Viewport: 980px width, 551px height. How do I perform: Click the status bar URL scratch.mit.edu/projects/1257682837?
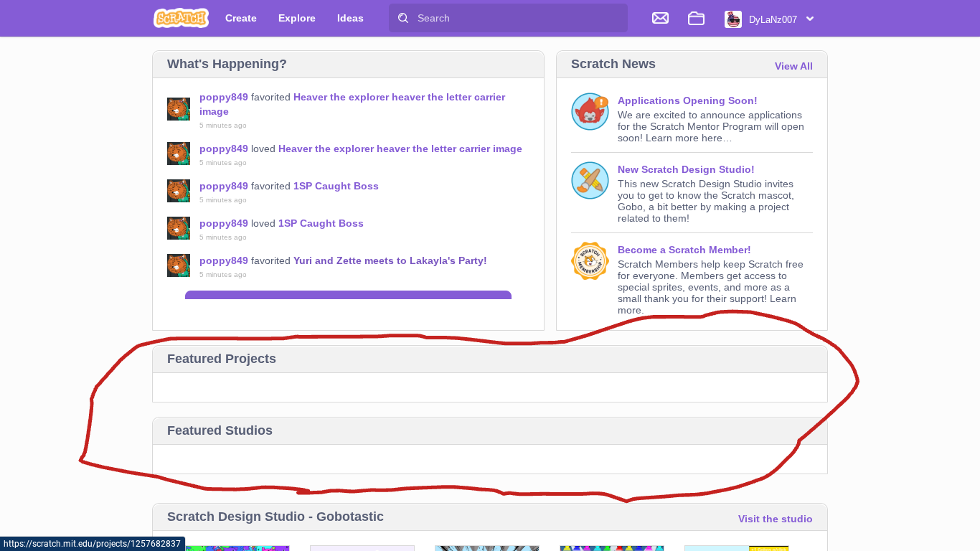pyautogui.click(x=92, y=544)
